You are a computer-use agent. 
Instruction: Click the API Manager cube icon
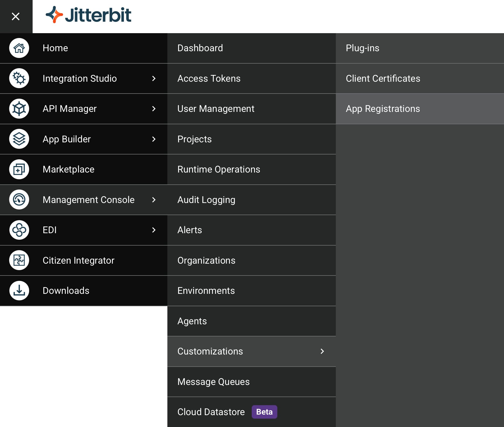[19, 109]
